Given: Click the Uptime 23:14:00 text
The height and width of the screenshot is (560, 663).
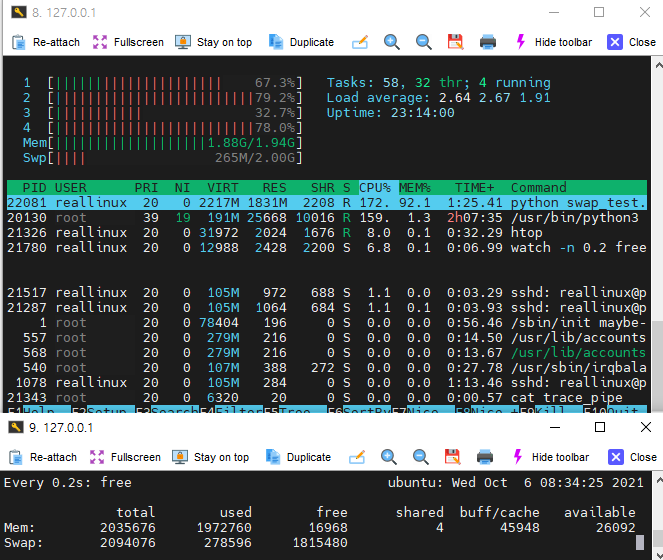Looking at the screenshot, I should 391,113.
